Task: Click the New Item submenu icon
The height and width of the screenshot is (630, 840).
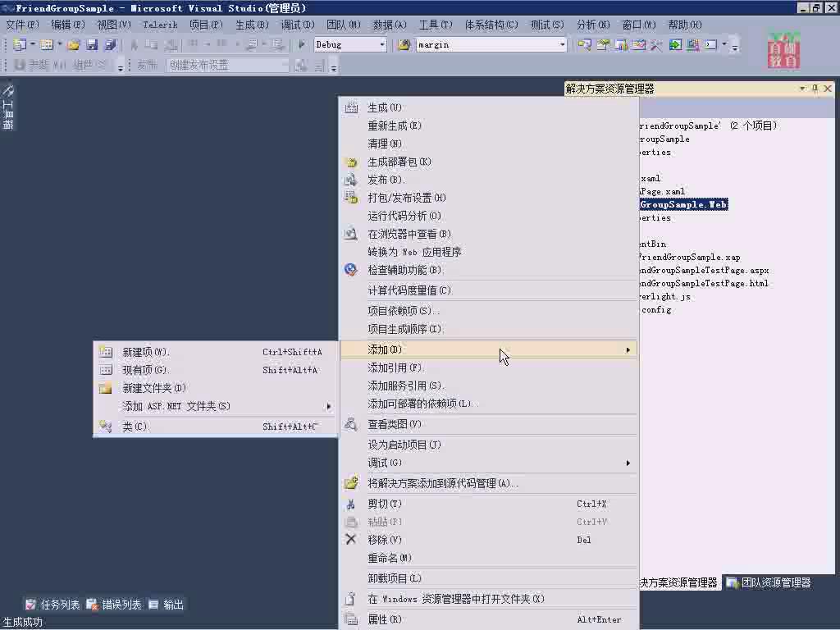Action: pyautogui.click(x=106, y=352)
